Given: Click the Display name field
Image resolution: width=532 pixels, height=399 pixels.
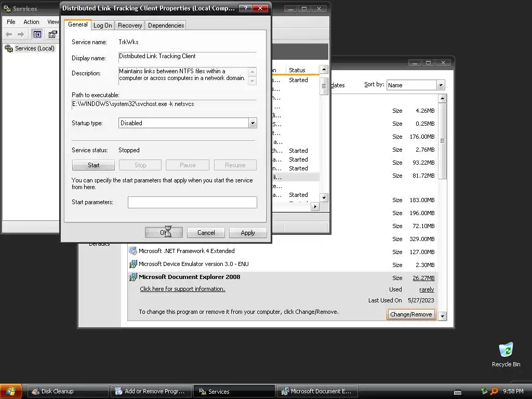Looking at the screenshot, I should (x=187, y=57).
